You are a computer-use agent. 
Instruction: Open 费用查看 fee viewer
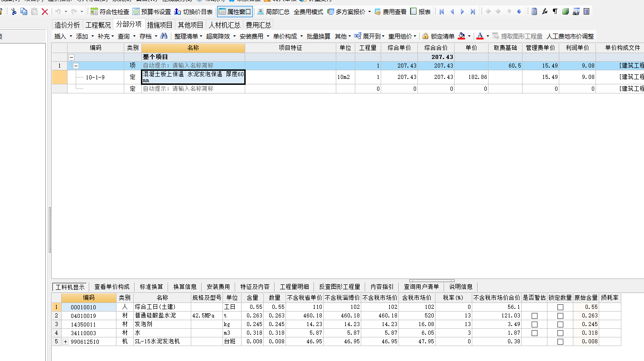click(390, 12)
